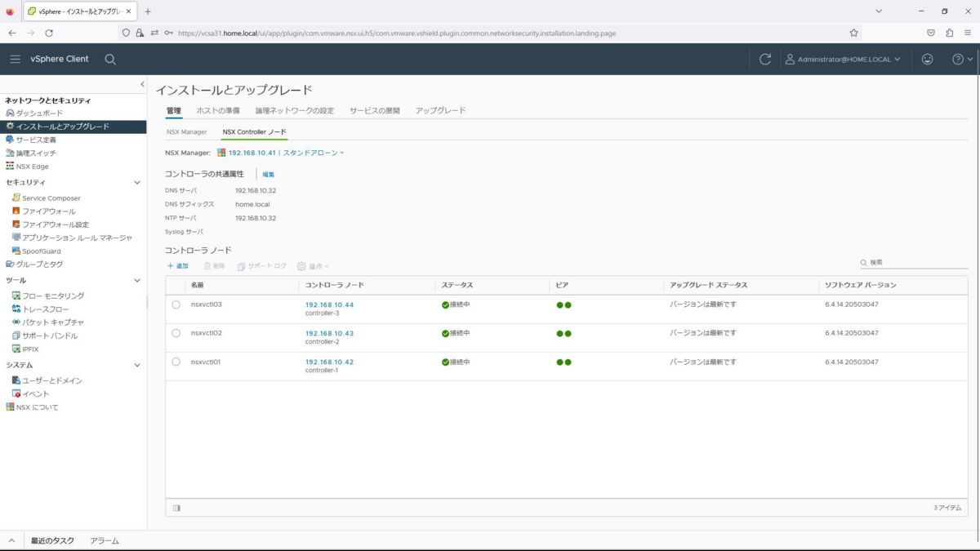The image size is (980, 551).
Task: Open controller link 192.168.10.43
Action: point(329,333)
